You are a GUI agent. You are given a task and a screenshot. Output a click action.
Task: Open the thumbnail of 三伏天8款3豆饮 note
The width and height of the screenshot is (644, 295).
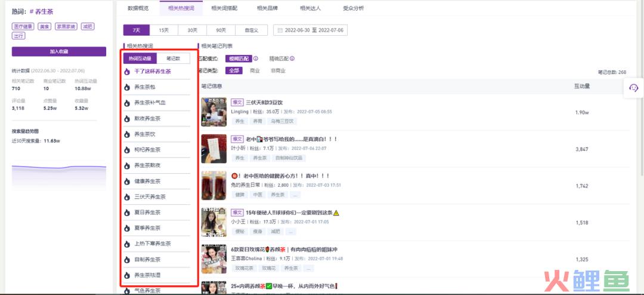(214, 112)
